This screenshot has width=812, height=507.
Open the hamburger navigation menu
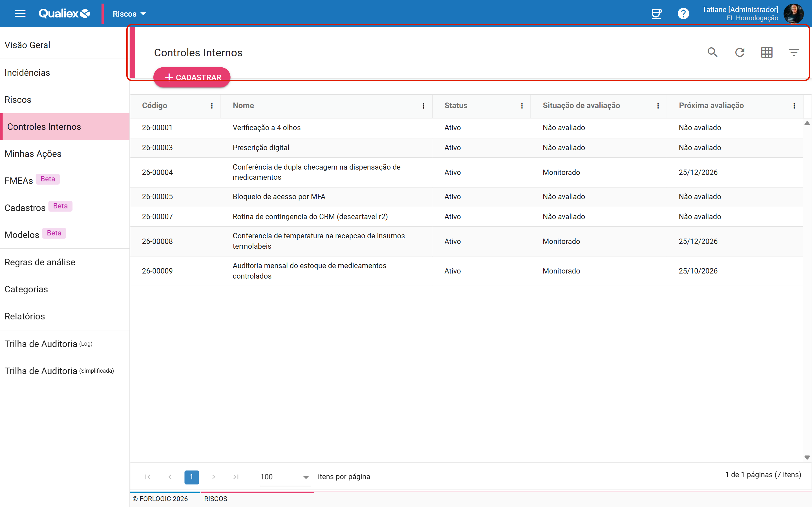tap(20, 14)
